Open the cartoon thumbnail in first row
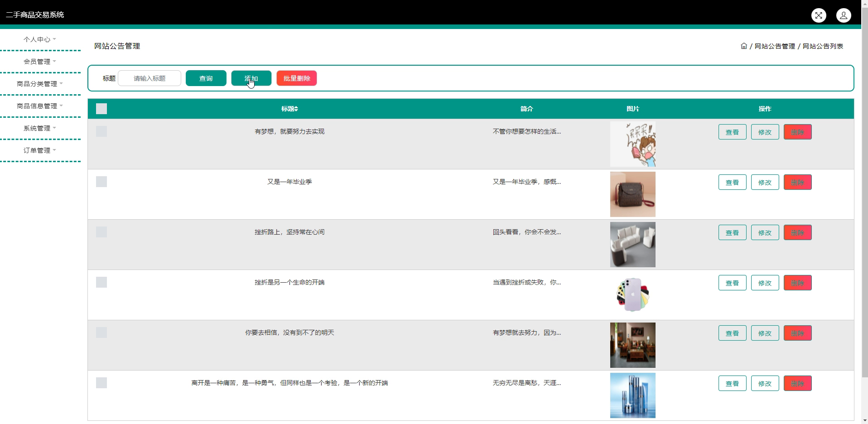This screenshot has width=868, height=424. pos(633,144)
